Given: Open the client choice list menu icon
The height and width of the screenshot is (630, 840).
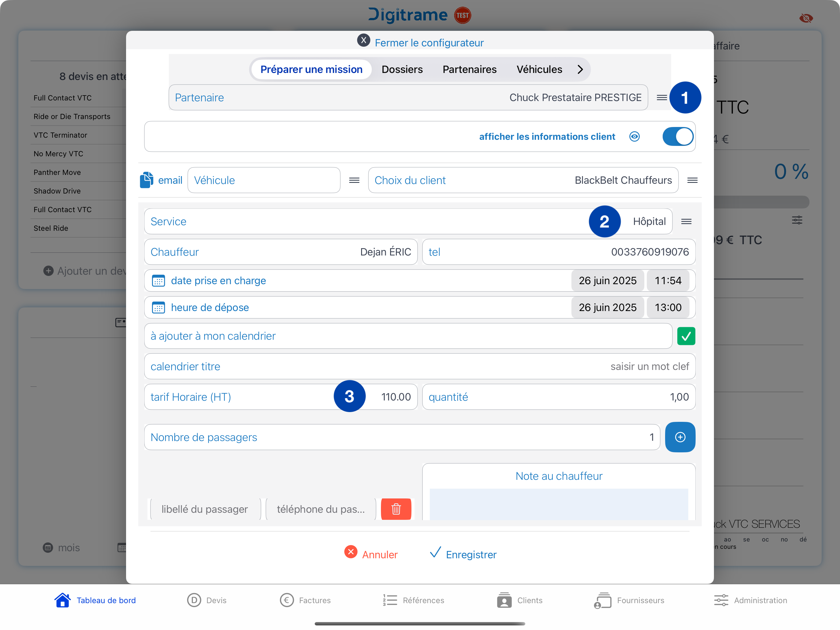Looking at the screenshot, I should (x=692, y=180).
